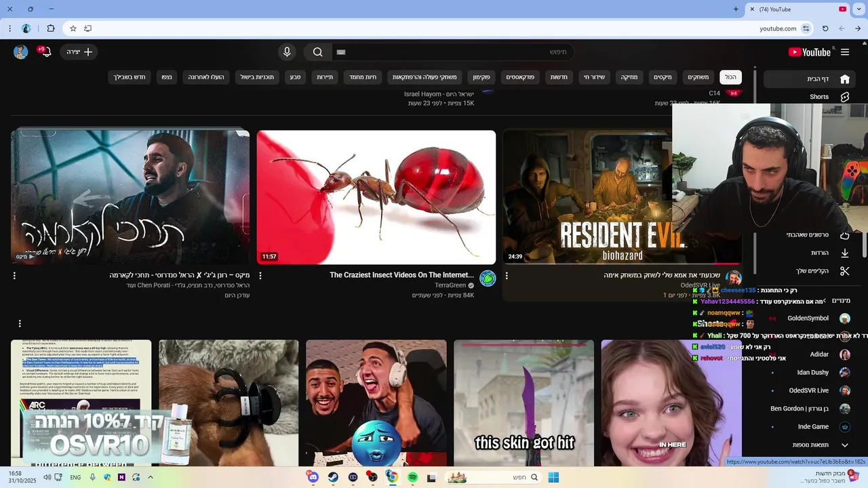Click the scissors clips icon
Viewport: 868px width, 488px height.
click(845, 271)
